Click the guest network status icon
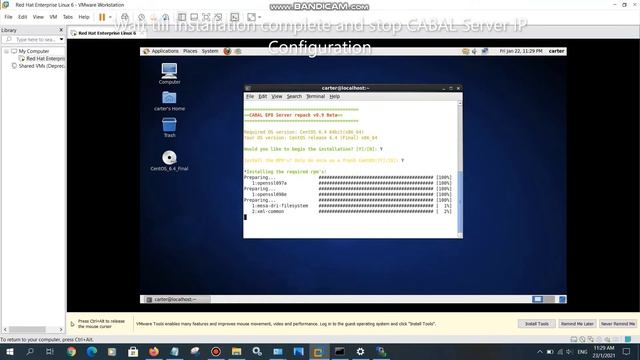 485,51
